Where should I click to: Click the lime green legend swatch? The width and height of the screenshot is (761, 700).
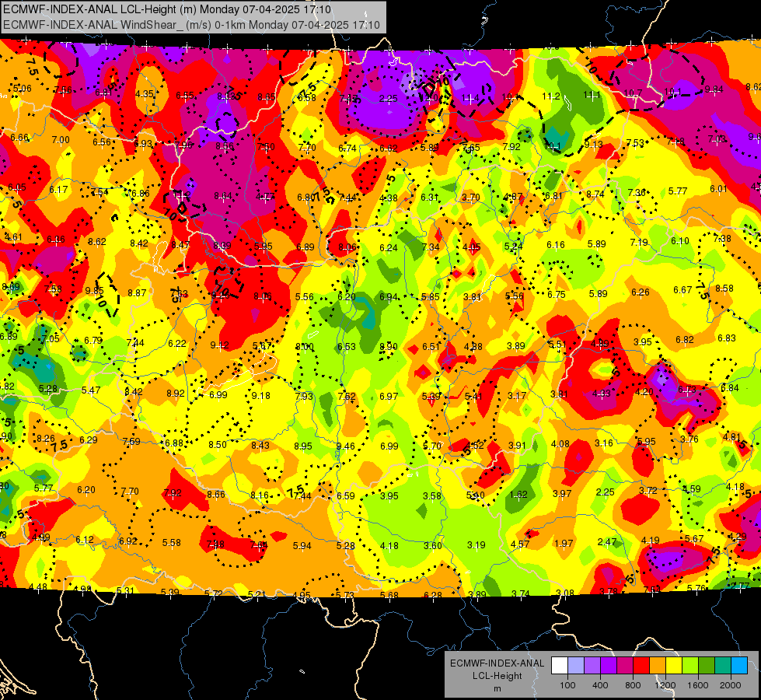[x=689, y=666]
